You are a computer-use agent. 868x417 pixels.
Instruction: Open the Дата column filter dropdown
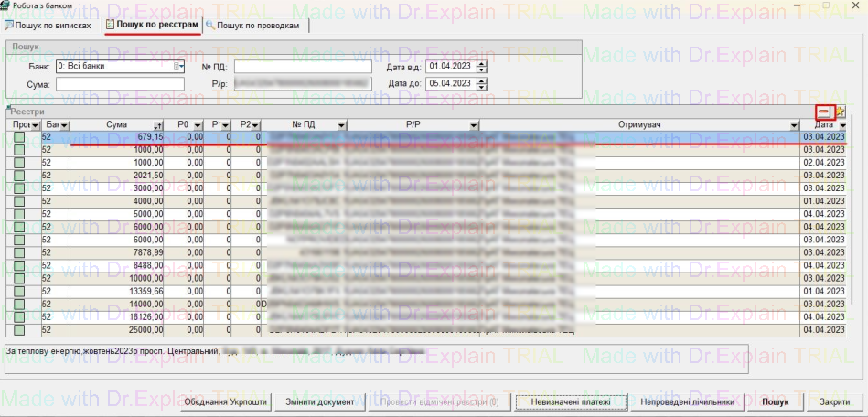coord(842,124)
